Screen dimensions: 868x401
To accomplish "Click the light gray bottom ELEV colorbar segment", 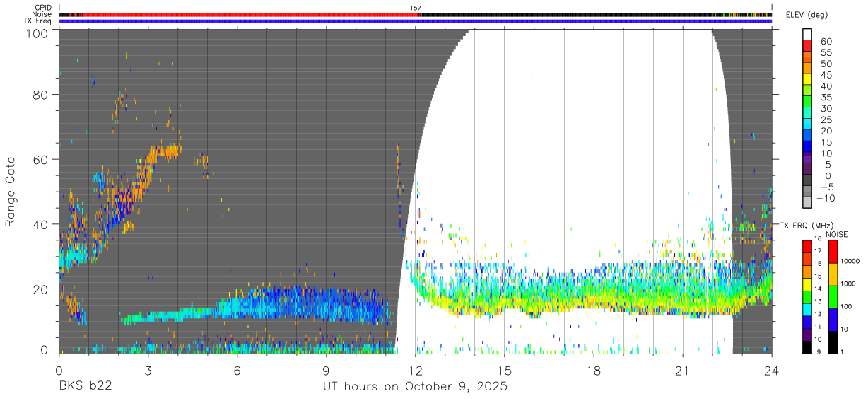I will 808,202.
